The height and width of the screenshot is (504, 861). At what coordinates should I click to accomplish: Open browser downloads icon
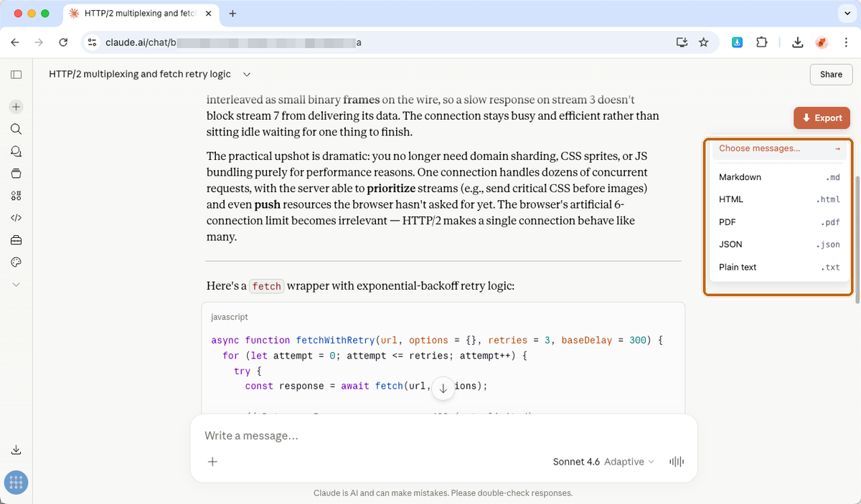point(797,43)
